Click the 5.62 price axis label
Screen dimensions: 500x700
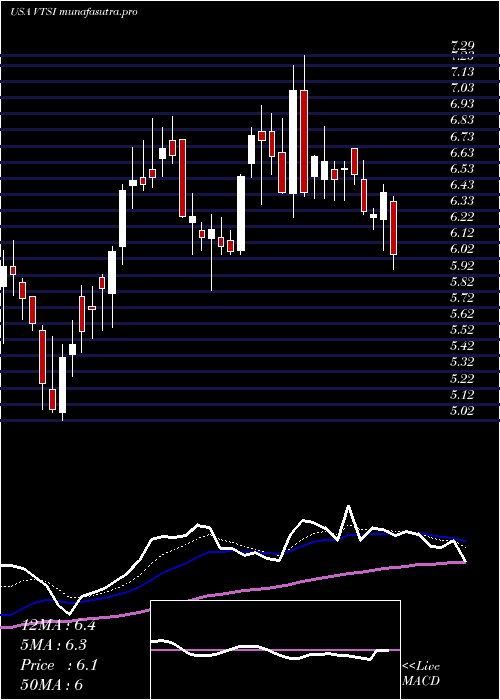[462, 314]
